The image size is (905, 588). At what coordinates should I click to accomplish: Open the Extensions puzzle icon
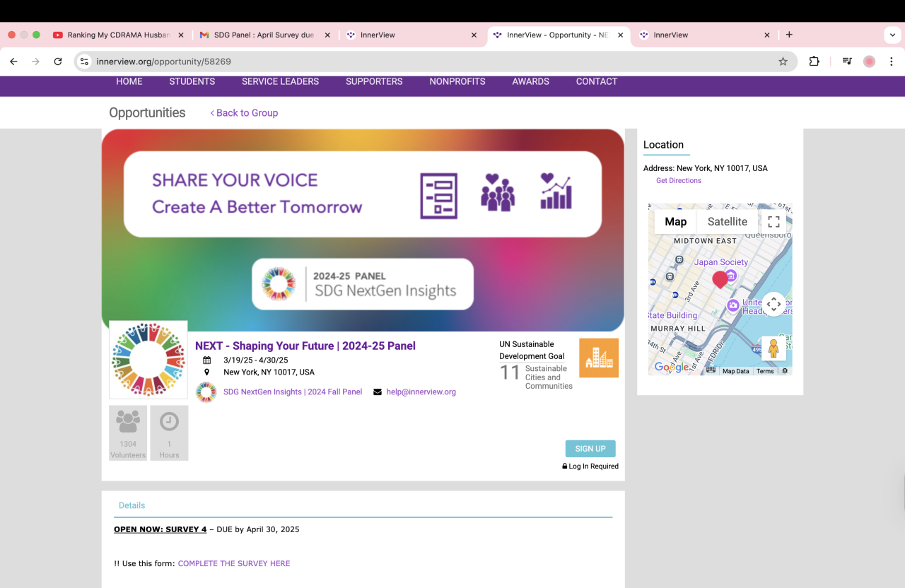click(814, 61)
